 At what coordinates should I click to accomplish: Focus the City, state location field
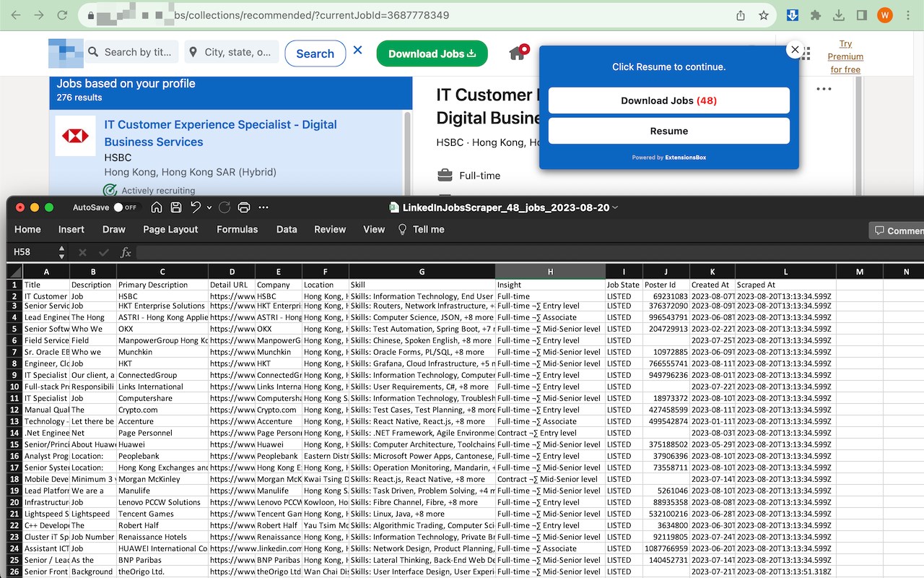point(231,52)
